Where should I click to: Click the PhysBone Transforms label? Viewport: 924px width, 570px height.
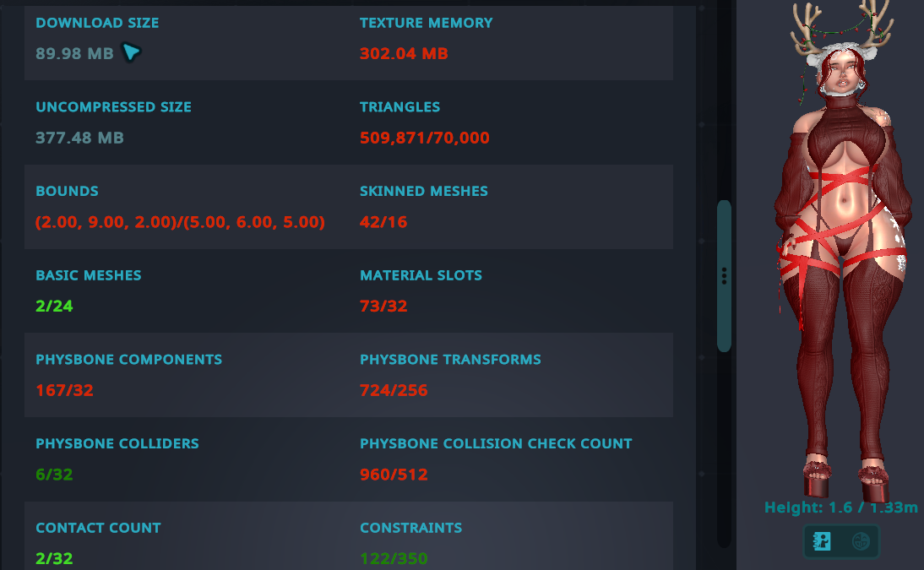tap(450, 360)
